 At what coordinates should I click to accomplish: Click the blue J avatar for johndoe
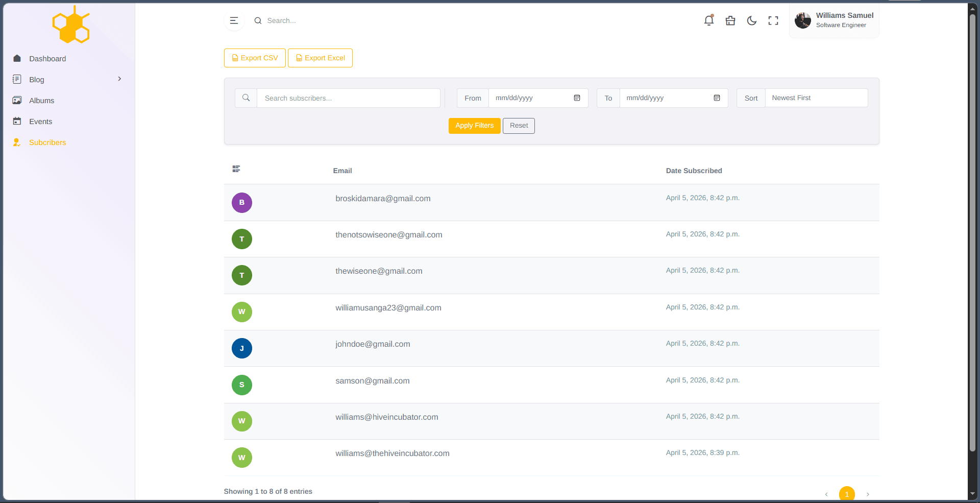(242, 348)
